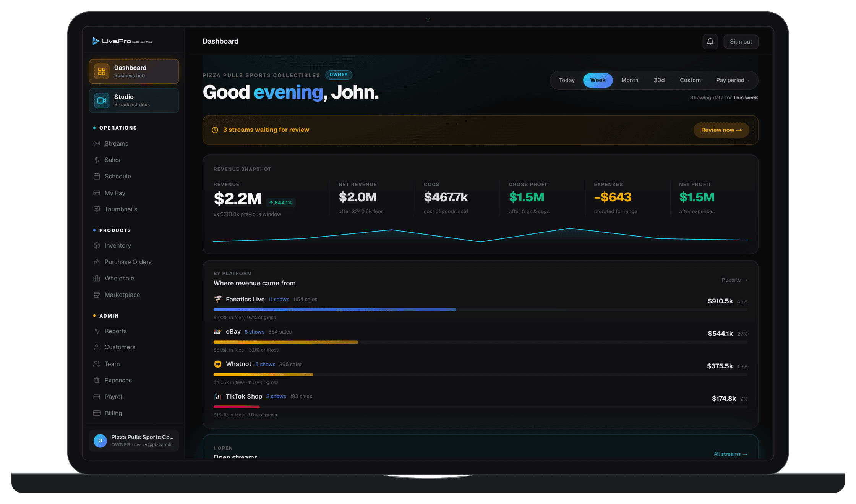
Task: Click the Fanatics Live platform logo
Action: tap(217, 299)
